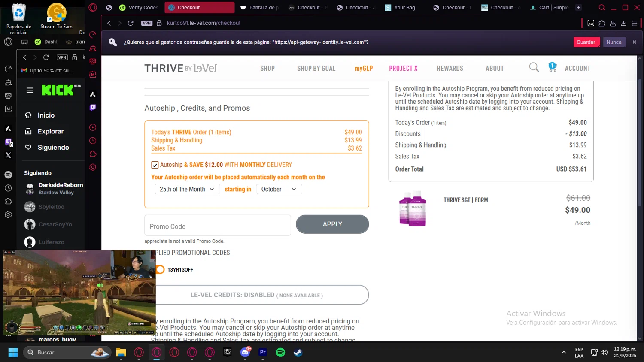The width and height of the screenshot is (644, 362).
Task: Click the THRIVE SGT product thumbnail
Action: click(413, 209)
